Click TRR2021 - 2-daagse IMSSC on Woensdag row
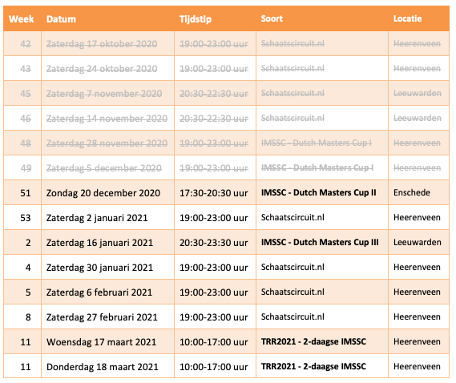This screenshot has width=456, height=383. click(313, 342)
